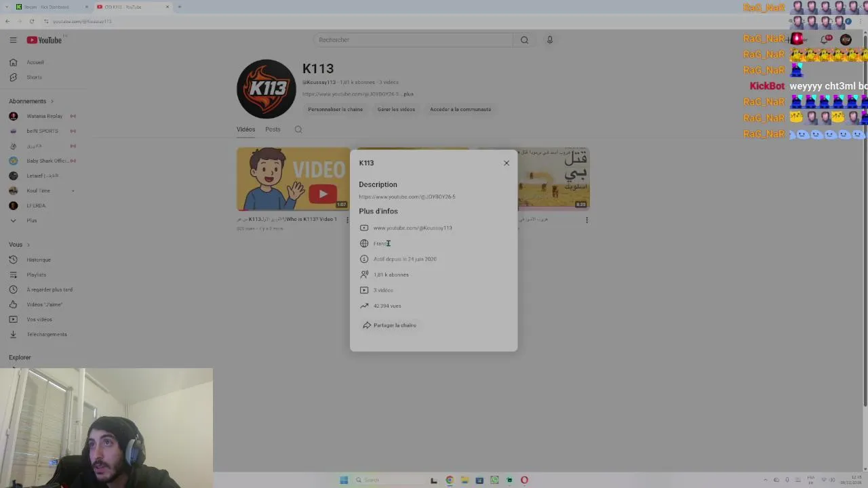Open the www.youtube.com/@Koussay113 link in dialog
Image resolution: width=868 pixels, height=488 pixels.
412,228
